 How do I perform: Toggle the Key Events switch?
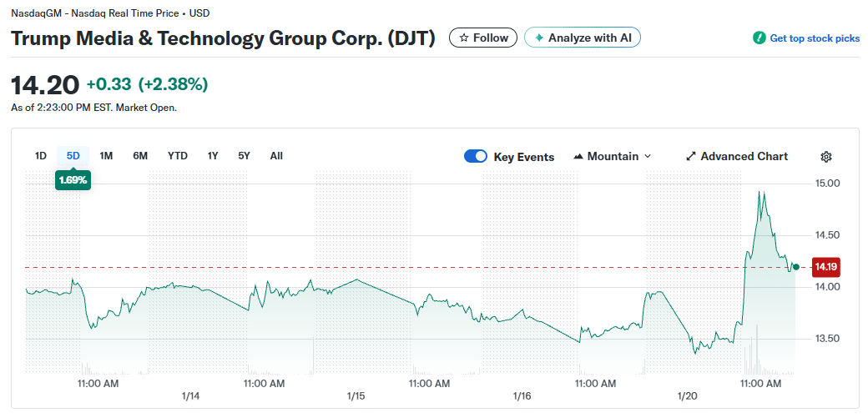(x=476, y=156)
